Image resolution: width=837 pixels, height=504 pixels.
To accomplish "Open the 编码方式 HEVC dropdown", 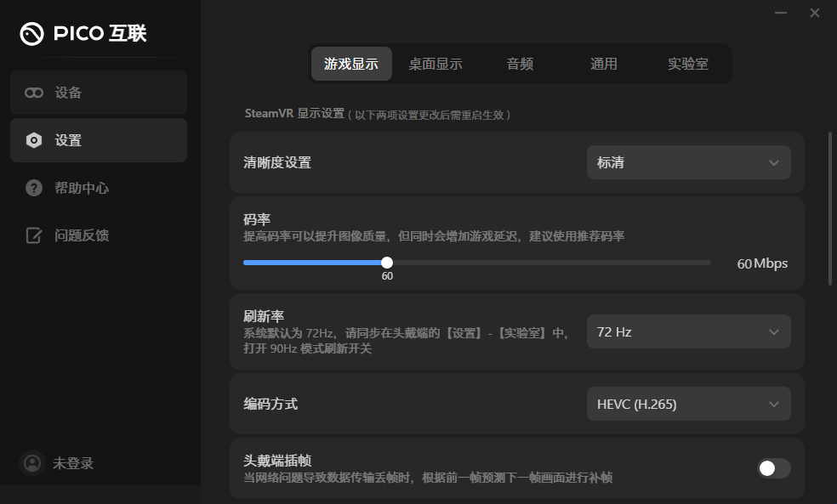I will 688,404.
